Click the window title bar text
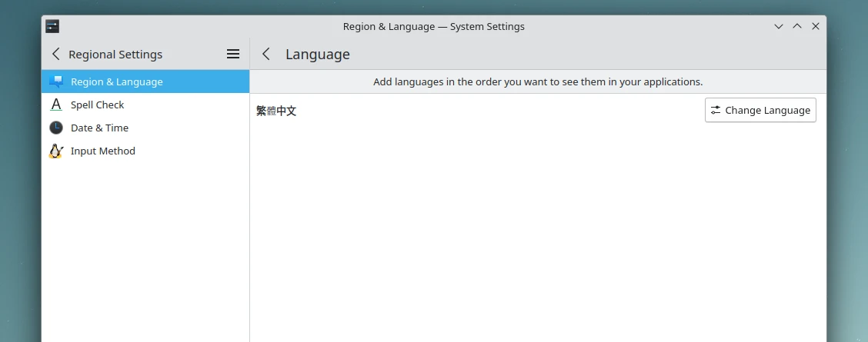The height and width of the screenshot is (342, 868). point(433,26)
